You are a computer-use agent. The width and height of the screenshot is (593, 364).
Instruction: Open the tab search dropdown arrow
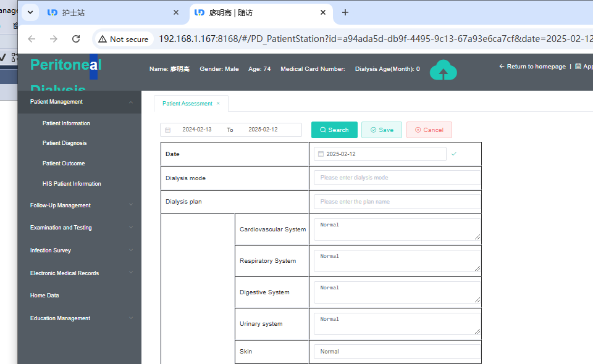[x=30, y=12]
